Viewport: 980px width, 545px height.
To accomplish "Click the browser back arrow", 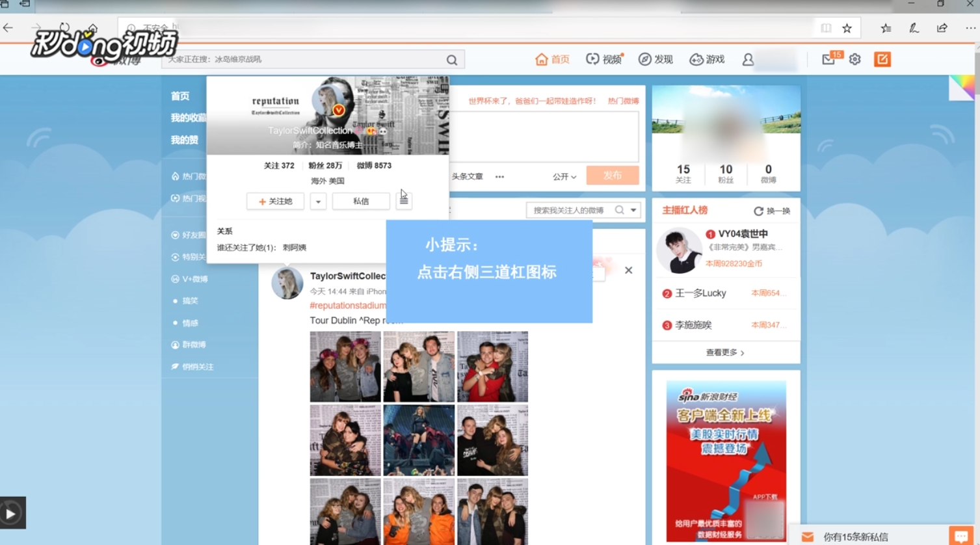I will (8, 28).
